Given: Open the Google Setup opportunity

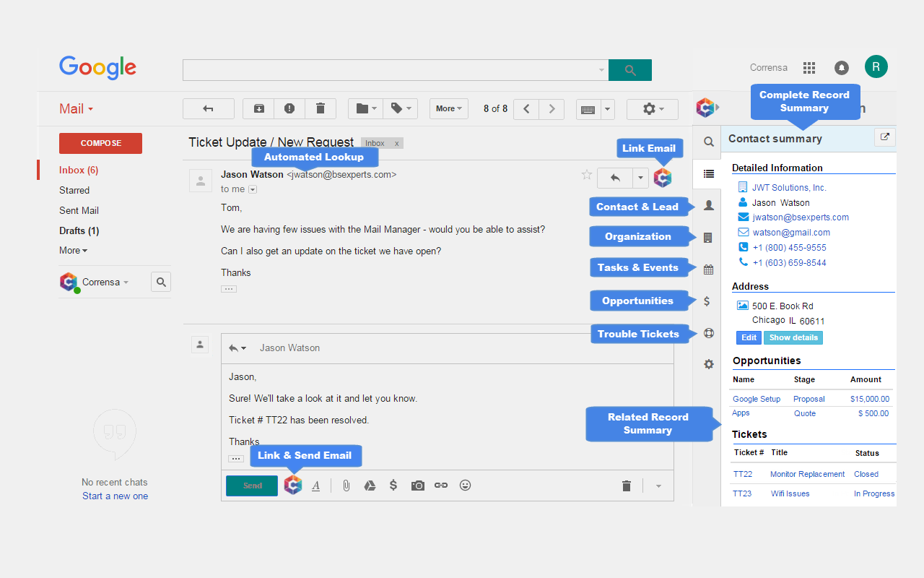Looking at the screenshot, I should [x=757, y=399].
